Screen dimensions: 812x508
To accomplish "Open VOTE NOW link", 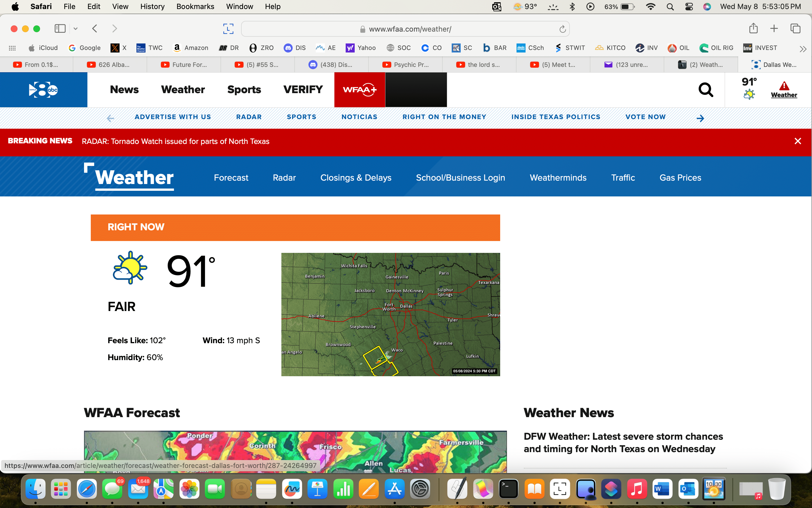I will click(646, 117).
